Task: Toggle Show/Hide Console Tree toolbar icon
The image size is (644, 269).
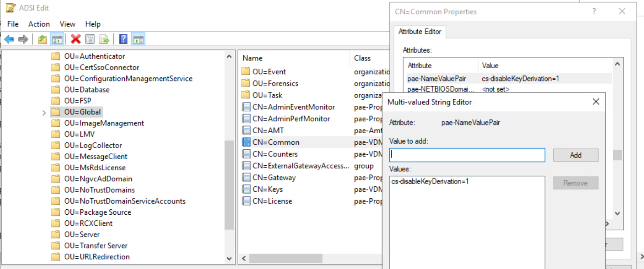Action: pos(56,39)
